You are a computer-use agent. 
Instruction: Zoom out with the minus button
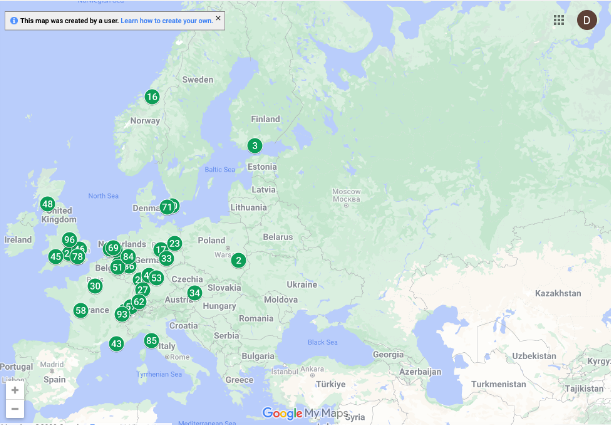coord(15,409)
